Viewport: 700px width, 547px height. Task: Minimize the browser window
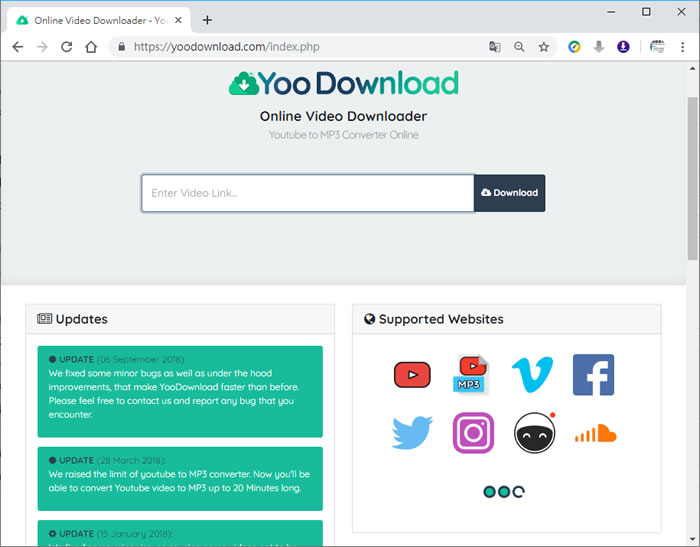point(611,12)
